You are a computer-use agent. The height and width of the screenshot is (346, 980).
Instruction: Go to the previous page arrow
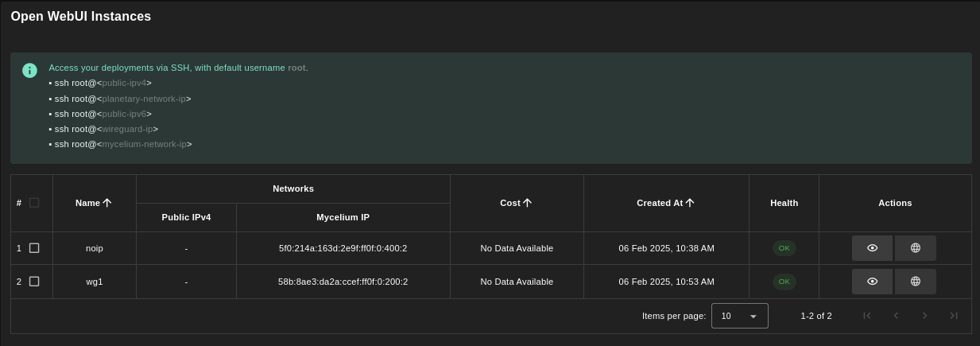coord(896,316)
